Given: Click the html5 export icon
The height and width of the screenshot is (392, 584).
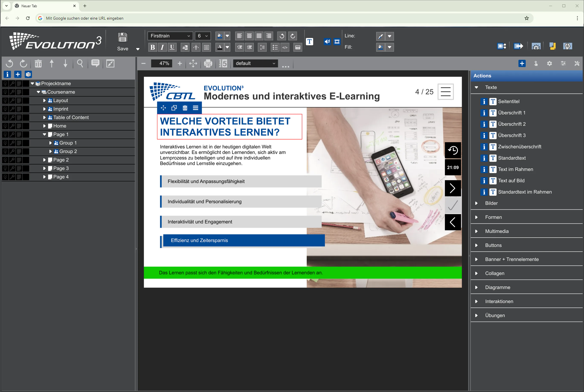Looking at the screenshot, I should (223, 64).
